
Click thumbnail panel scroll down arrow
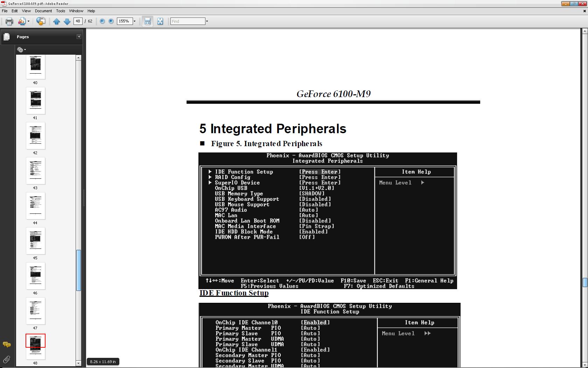point(79,363)
